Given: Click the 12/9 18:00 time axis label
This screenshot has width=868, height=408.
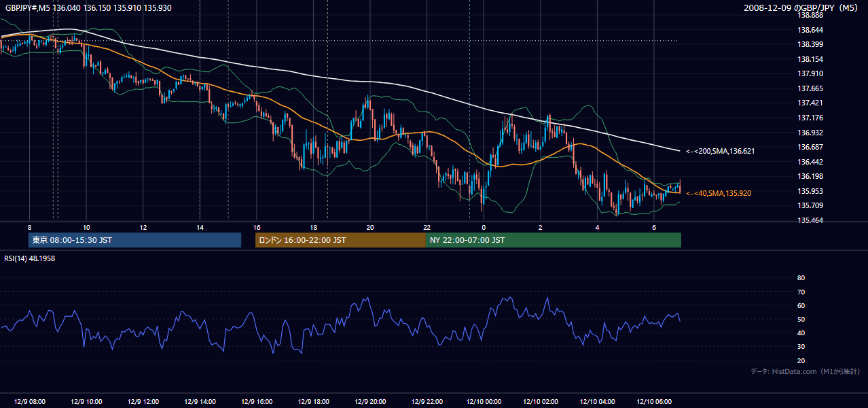Looking at the screenshot, I should (x=313, y=402).
